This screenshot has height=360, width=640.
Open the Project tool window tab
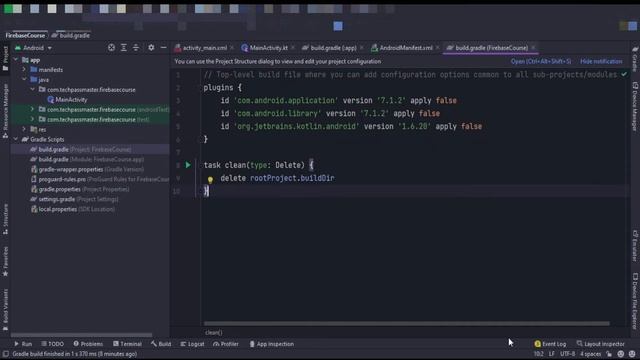5,59
